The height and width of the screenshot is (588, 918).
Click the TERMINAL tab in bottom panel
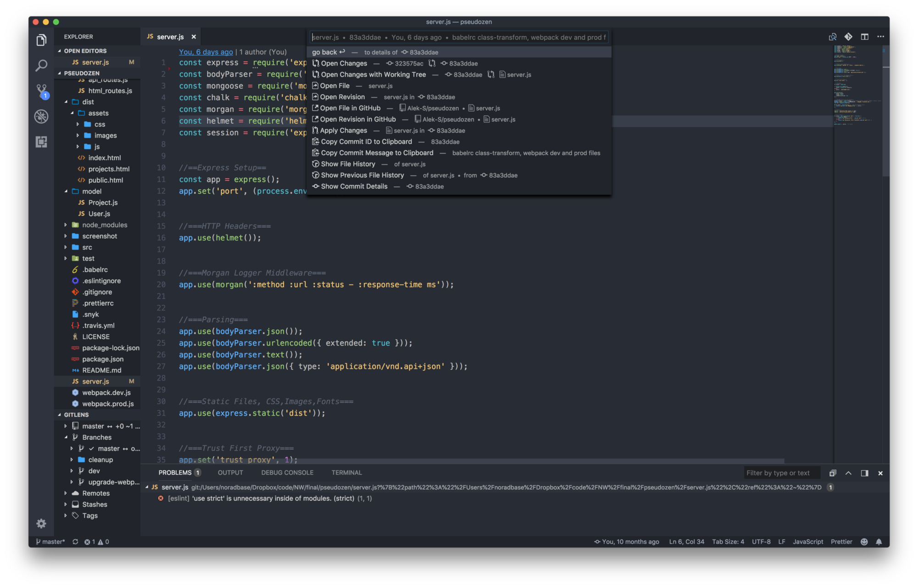click(x=347, y=472)
